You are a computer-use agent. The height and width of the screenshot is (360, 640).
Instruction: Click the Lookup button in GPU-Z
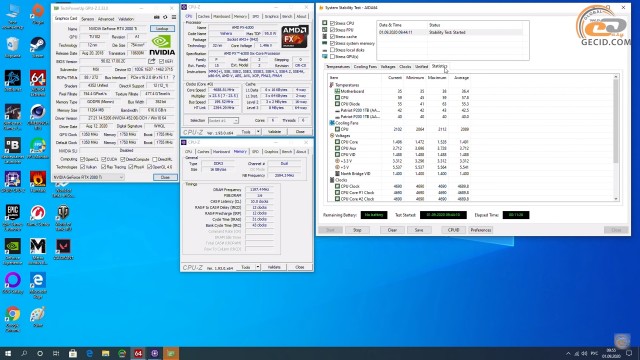tap(162, 29)
